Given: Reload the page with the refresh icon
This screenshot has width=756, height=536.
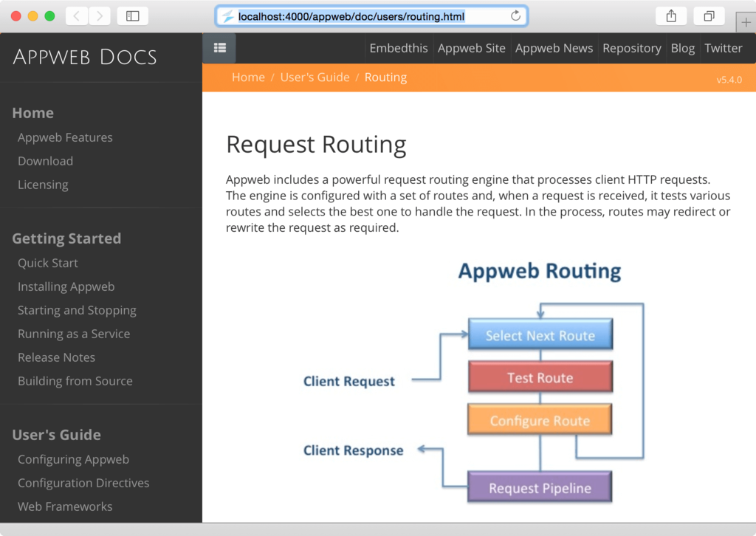Looking at the screenshot, I should click(x=515, y=16).
